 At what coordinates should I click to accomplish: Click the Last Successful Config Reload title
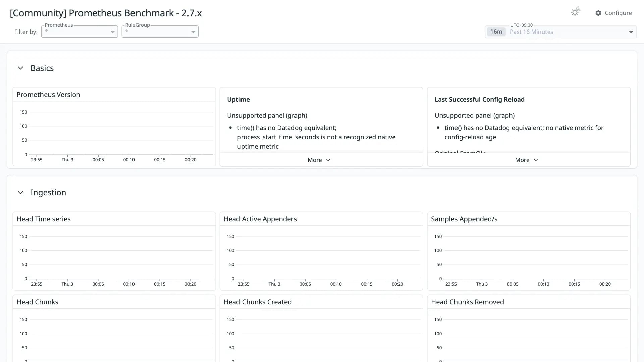point(479,99)
